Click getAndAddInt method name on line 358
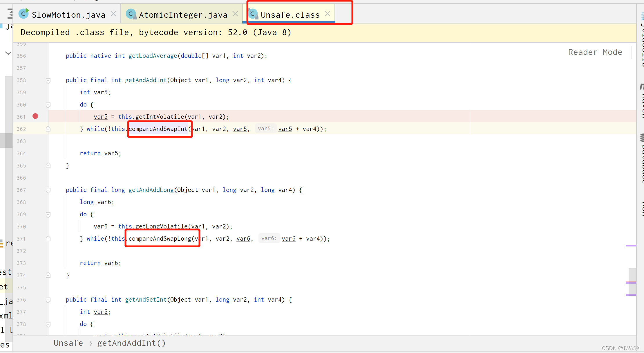The image size is (644, 353). [x=146, y=80]
